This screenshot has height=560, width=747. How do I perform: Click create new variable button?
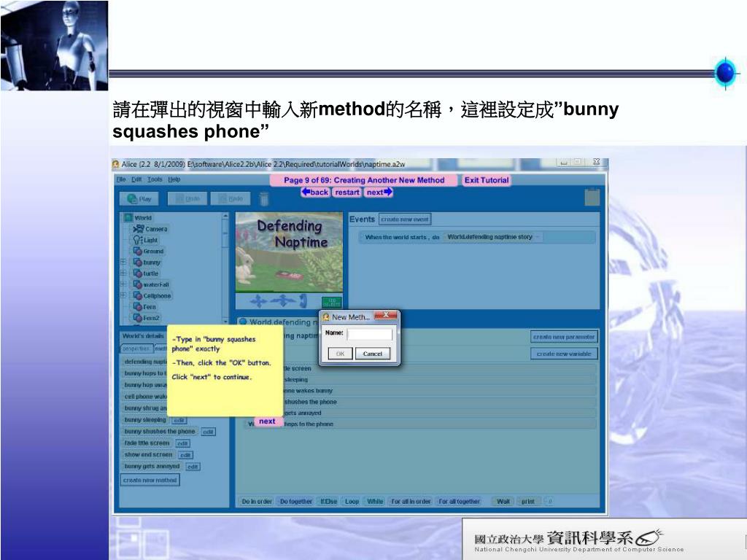[564, 354]
